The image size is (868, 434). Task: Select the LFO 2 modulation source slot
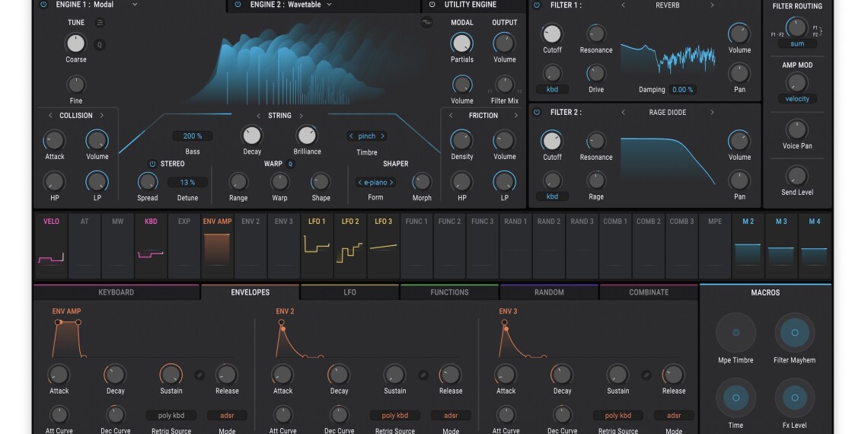(x=350, y=245)
